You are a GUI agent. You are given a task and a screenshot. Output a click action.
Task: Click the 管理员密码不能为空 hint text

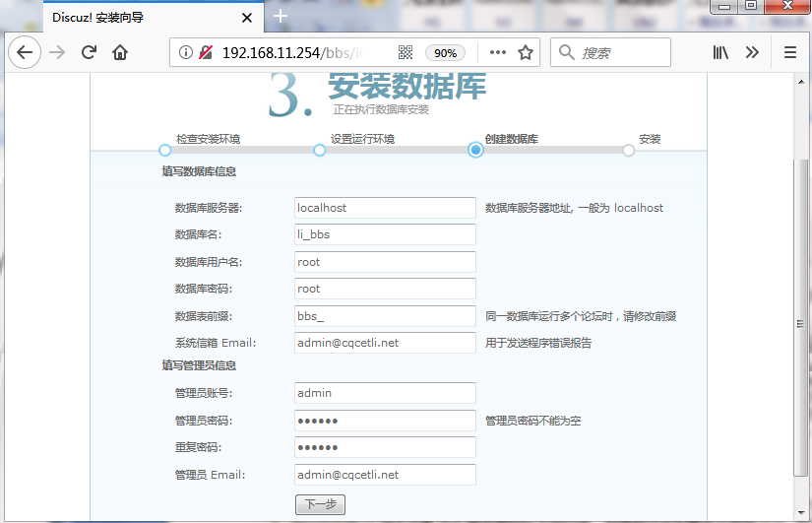(532, 421)
